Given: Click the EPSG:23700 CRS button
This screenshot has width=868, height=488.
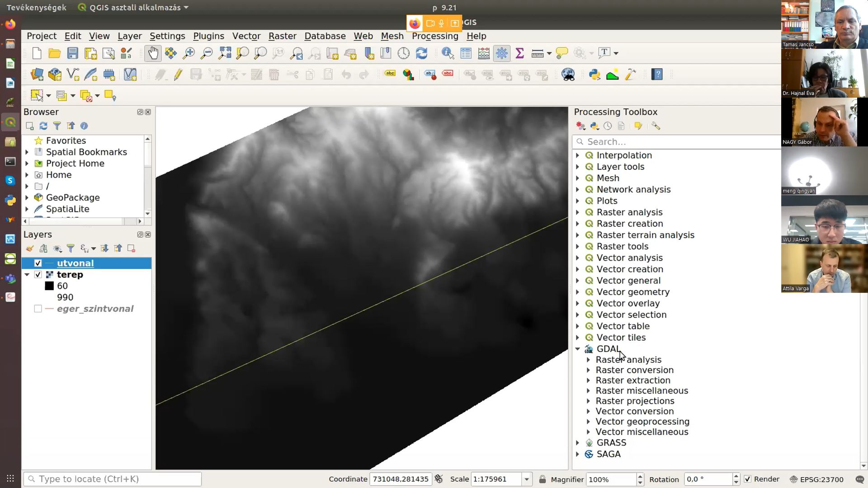Looking at the screenshot, I should pyautogui.click(x=816, y=479).
